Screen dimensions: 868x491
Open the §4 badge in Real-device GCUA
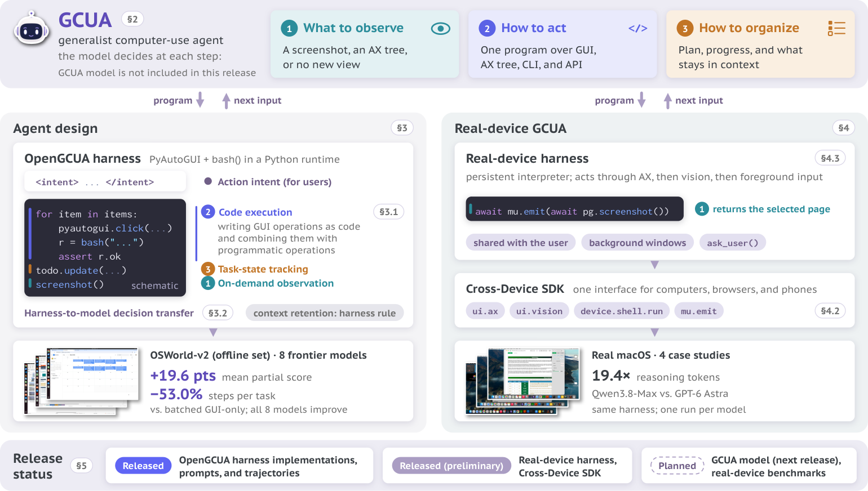coord(844,128)
